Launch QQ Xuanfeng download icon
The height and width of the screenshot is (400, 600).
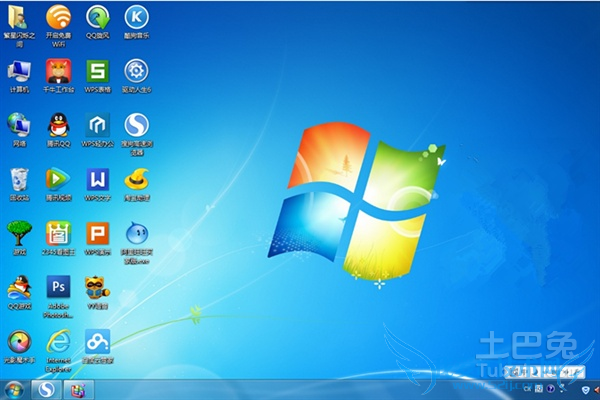97,17
